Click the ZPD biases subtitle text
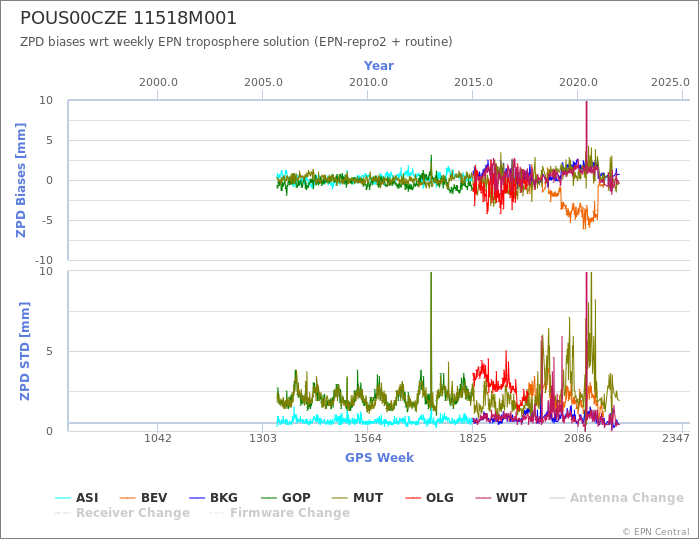The height and width of the screenshot is (540, 700). (236, 42)
